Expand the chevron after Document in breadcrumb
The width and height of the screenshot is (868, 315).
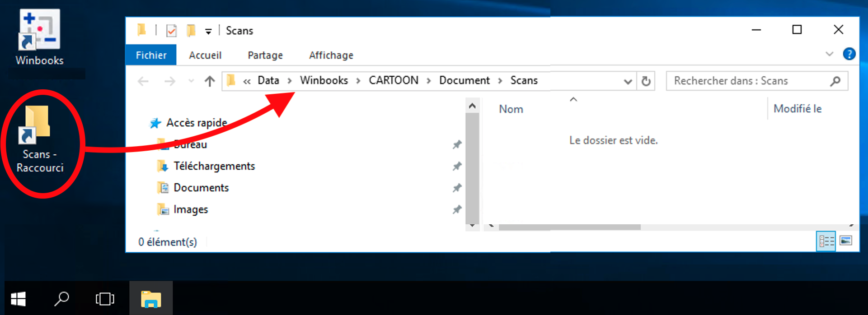pos(500,81)
